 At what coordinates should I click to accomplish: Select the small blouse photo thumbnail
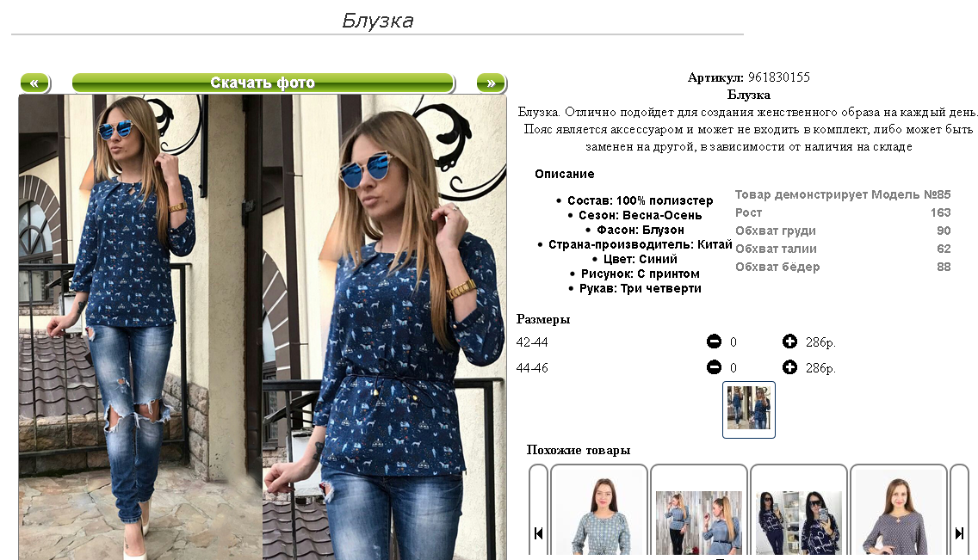coord(748,409)
